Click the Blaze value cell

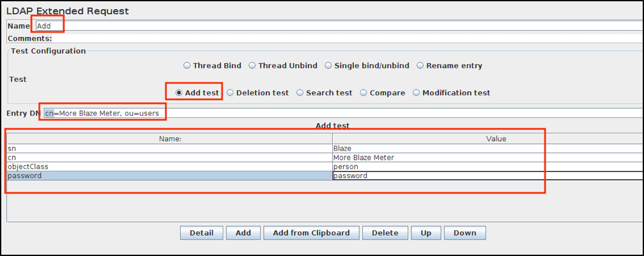coord(488,149)
